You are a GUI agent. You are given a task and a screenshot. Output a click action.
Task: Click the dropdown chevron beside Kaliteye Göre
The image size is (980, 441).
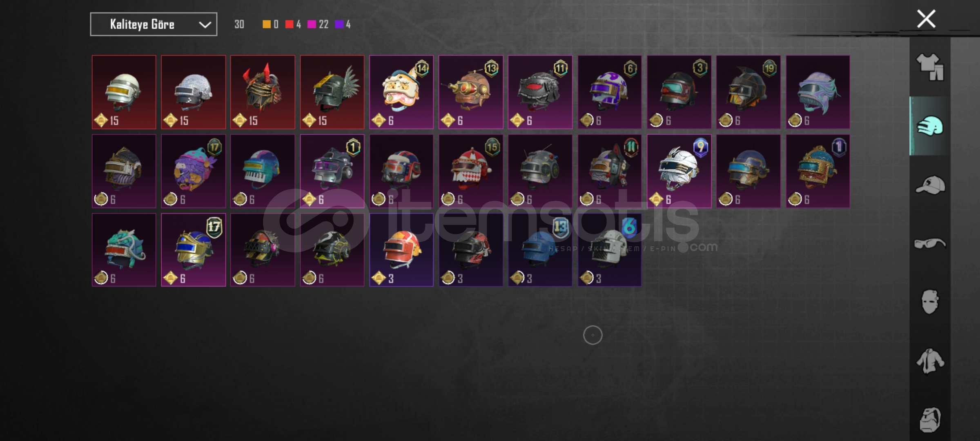pyautogui.click(x=205, y=25)
